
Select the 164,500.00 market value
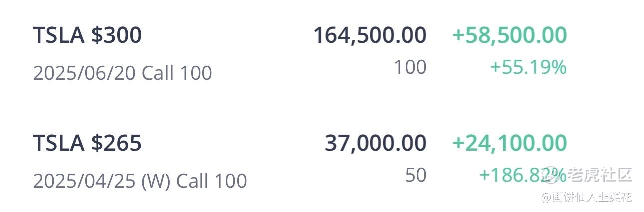[369, 35]
